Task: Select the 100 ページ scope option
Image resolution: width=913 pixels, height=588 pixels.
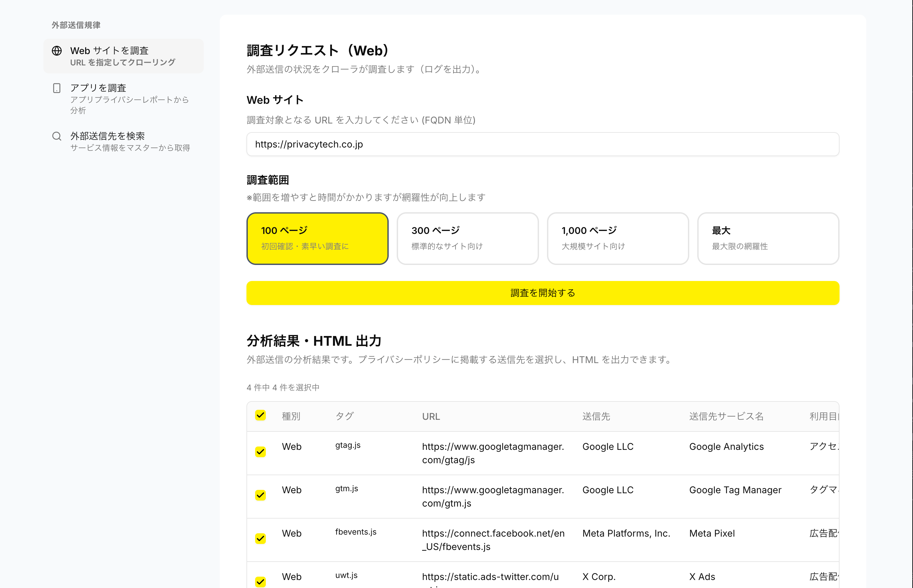Action: pos(318,239)
